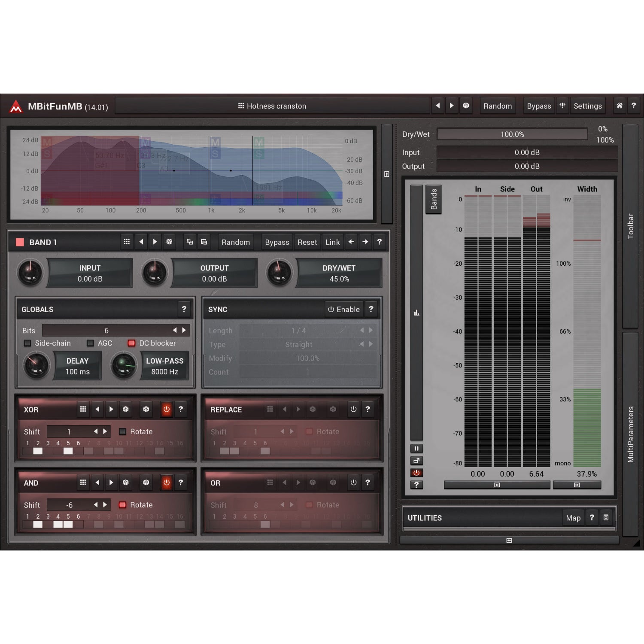Open the home icon in the top bar
The height and width of the screenshot is (644, 644).
(x=619, y=106)
